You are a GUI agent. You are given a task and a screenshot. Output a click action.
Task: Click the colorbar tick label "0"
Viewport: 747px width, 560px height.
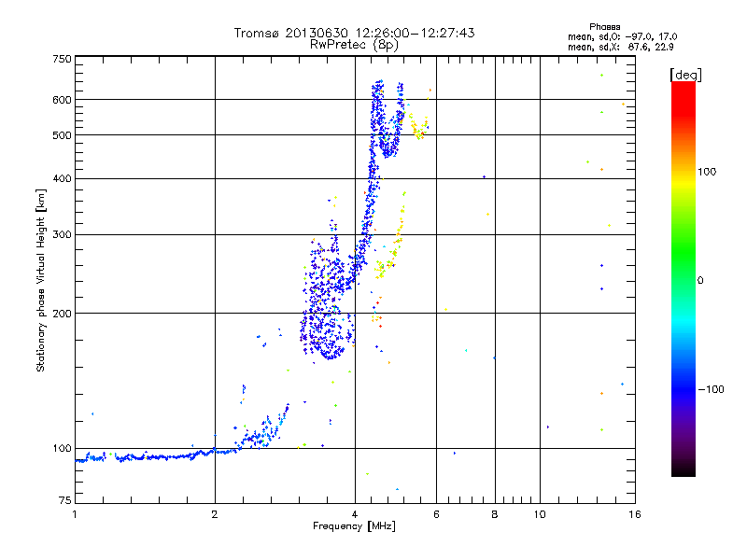[700, 281]
